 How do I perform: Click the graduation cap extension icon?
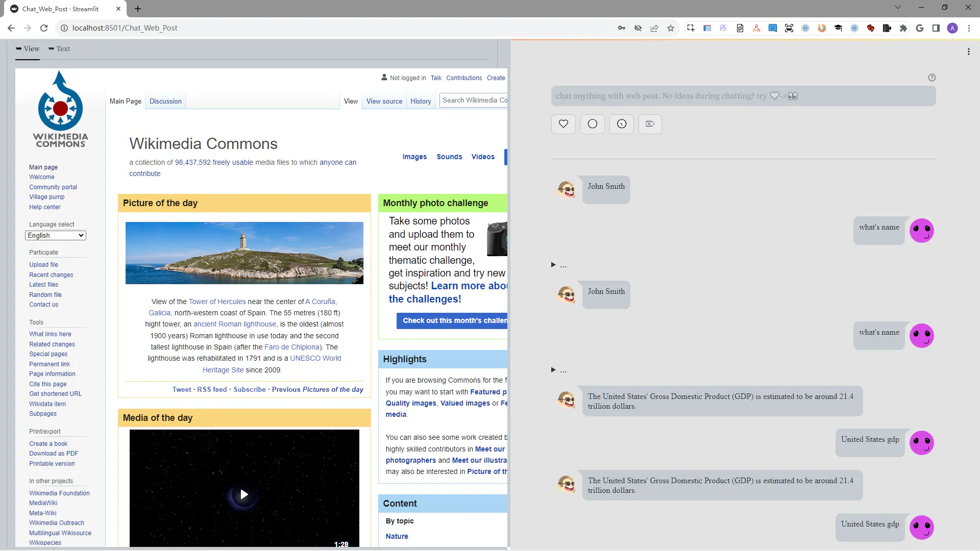(x=838, y=28)
